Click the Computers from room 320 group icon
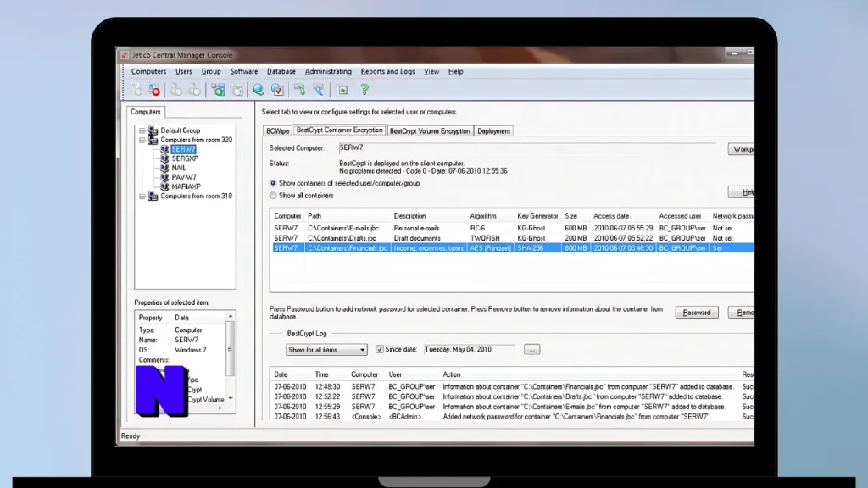Viewport: 868px width, 488px height. click(x=153, y=140)
